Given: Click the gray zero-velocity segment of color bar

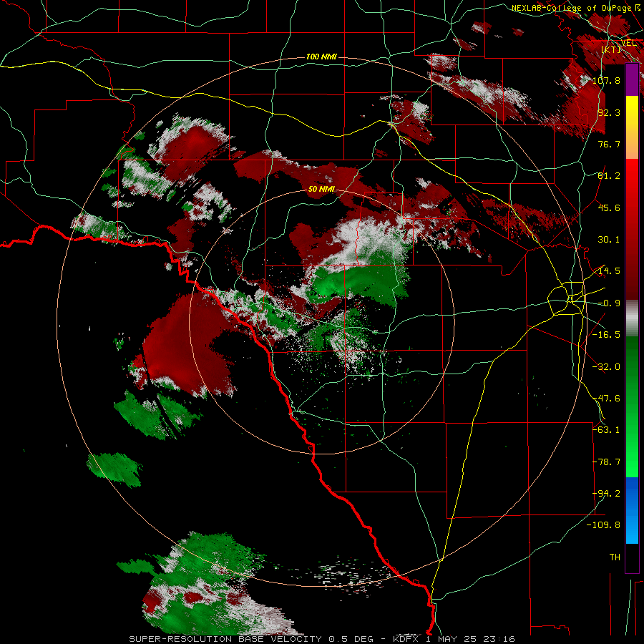Looking at the screenshot, I should coord(632,318).
